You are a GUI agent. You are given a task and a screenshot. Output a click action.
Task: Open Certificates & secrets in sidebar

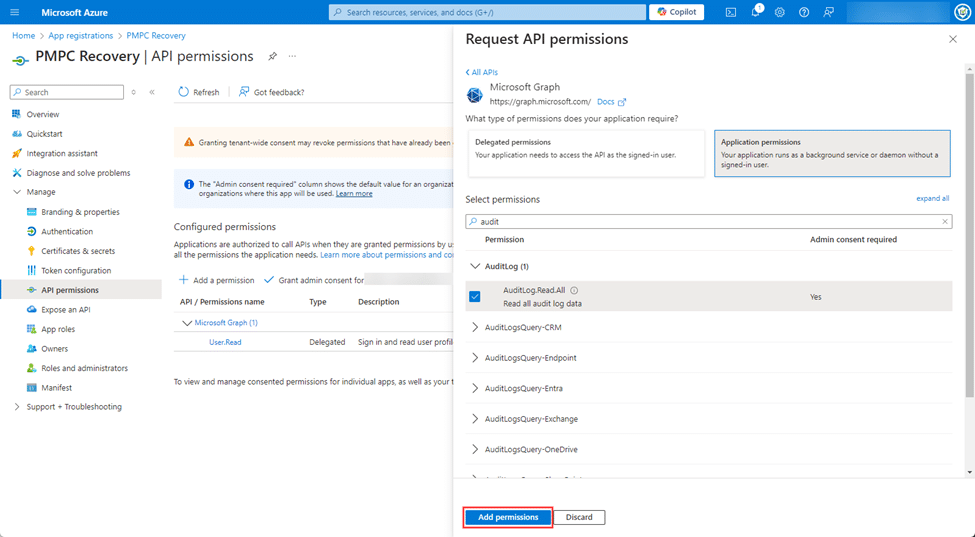click(x=77, y=251)
